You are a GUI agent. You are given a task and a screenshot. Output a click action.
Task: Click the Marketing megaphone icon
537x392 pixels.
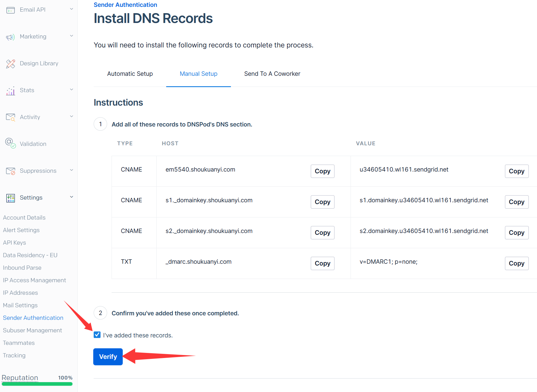[x=10, y=37]
